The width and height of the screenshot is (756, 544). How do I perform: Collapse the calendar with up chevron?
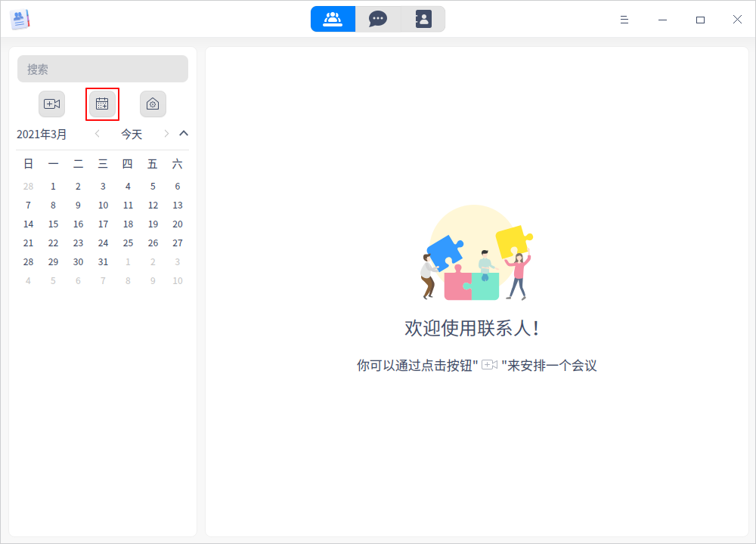184,134
